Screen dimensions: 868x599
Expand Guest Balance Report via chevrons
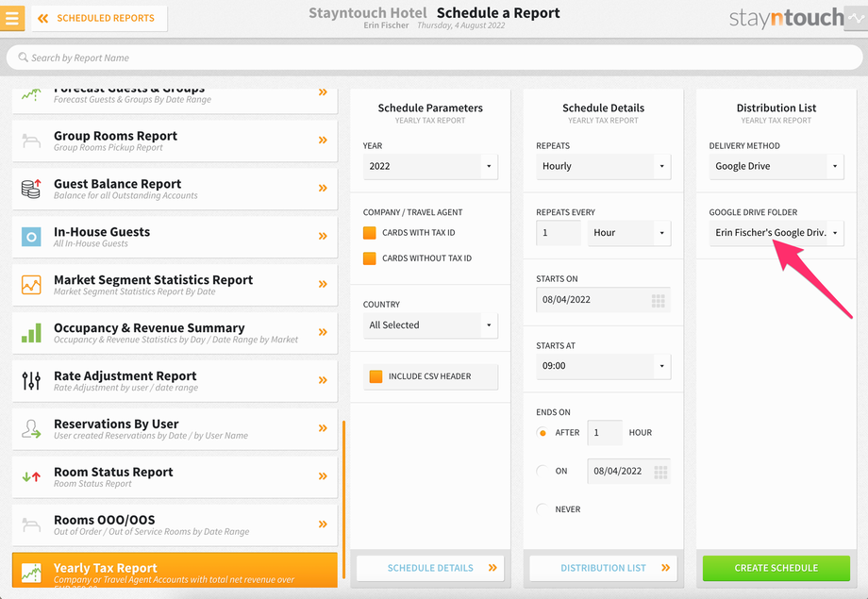tap(323, 189)
